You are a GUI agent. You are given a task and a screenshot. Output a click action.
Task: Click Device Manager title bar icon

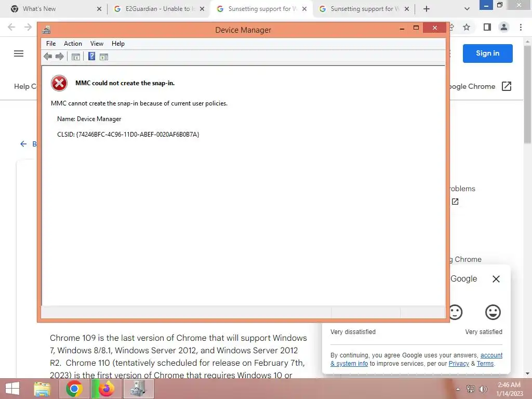[x=46, y=30]
